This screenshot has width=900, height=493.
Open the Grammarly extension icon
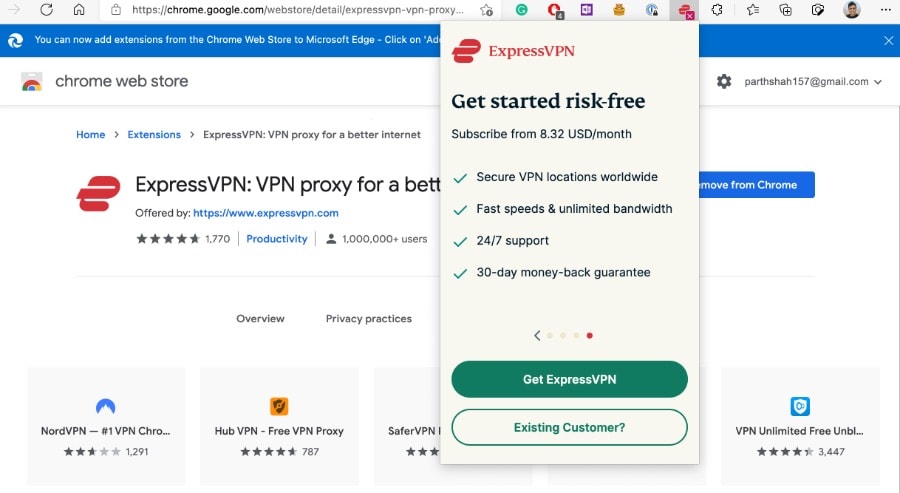point(521,10)
